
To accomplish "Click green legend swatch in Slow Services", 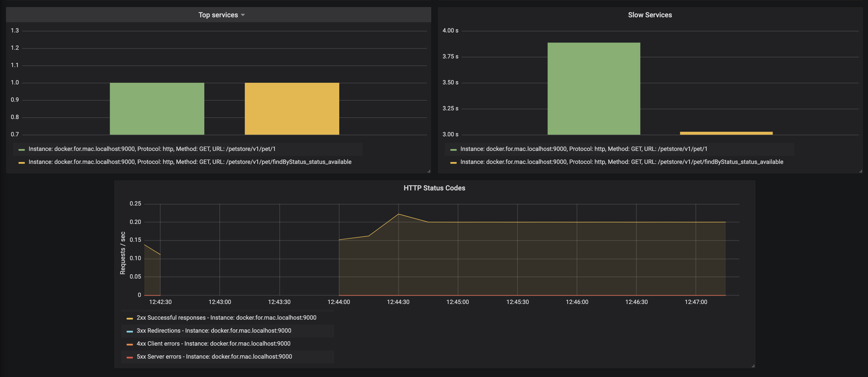I will click(453, 149).
